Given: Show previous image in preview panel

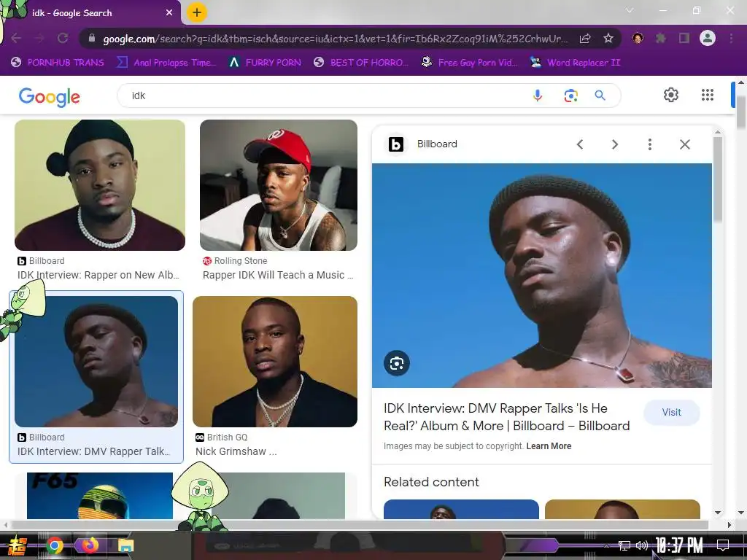Looking at the screenshot, I should [x=580, y=144].
